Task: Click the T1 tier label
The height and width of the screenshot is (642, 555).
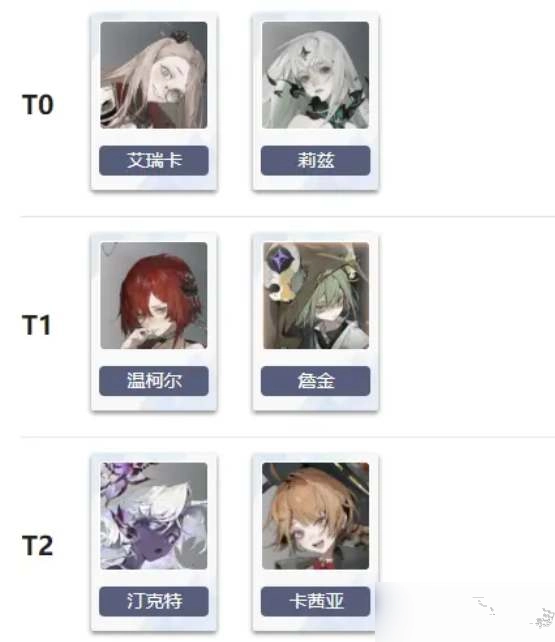Action: coord(37,325)
